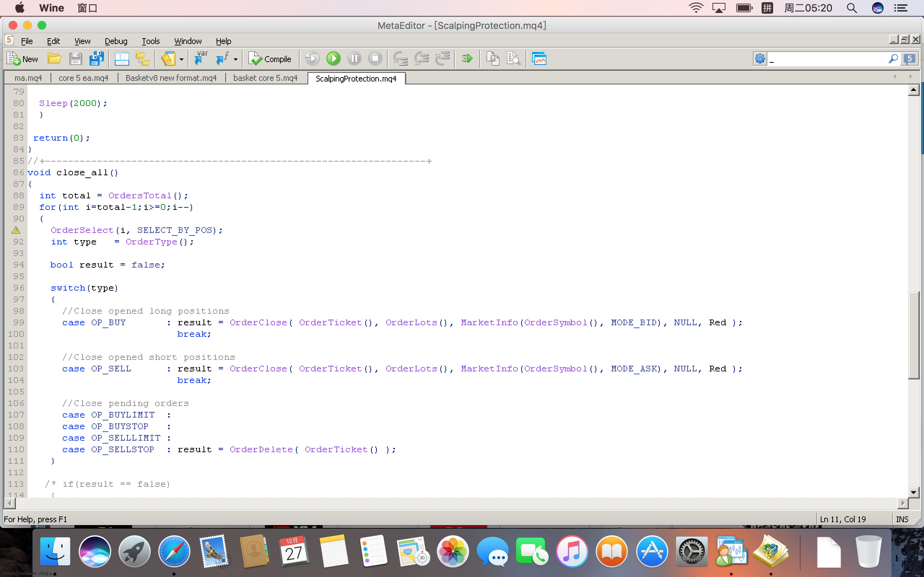Viewport: 924px width, 577px height.
Task: Click the Save file icon in toolbar
Action: [76, 59]
